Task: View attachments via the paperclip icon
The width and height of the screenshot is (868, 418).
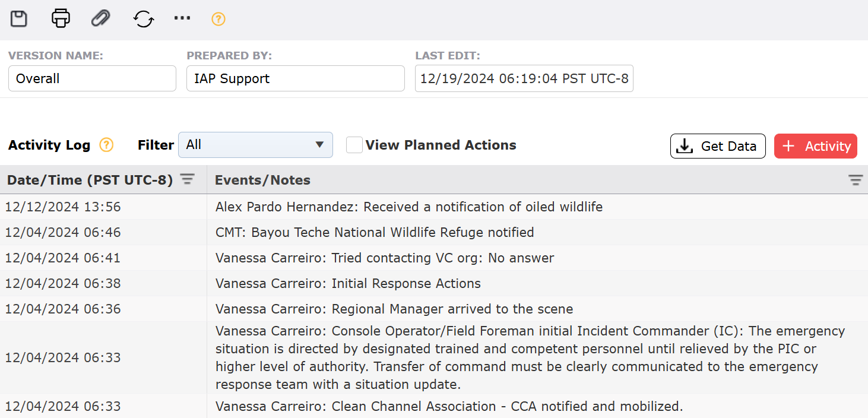Action: [100, 18]
